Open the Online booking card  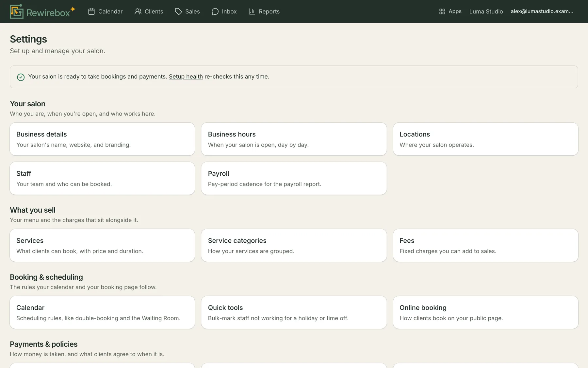[x=485, y=312]
